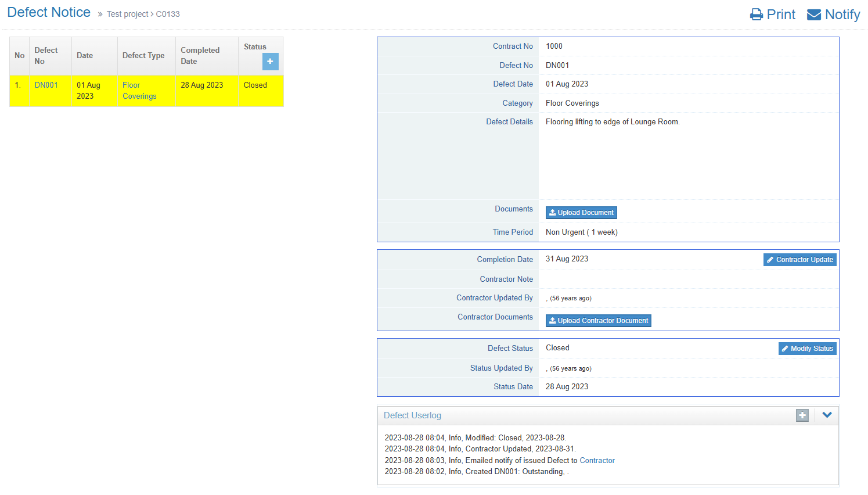Click the Defect Notice page title
The image size is (868, 495).
49,13
